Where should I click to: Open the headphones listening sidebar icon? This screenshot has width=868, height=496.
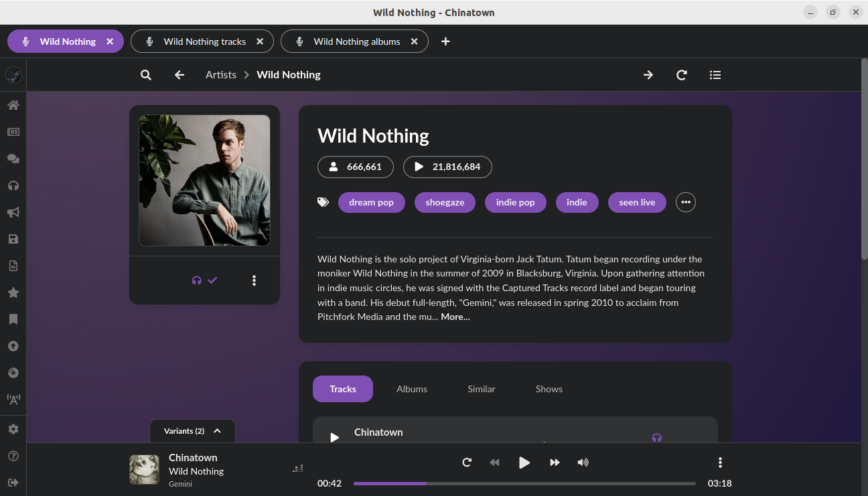point(13,185)
